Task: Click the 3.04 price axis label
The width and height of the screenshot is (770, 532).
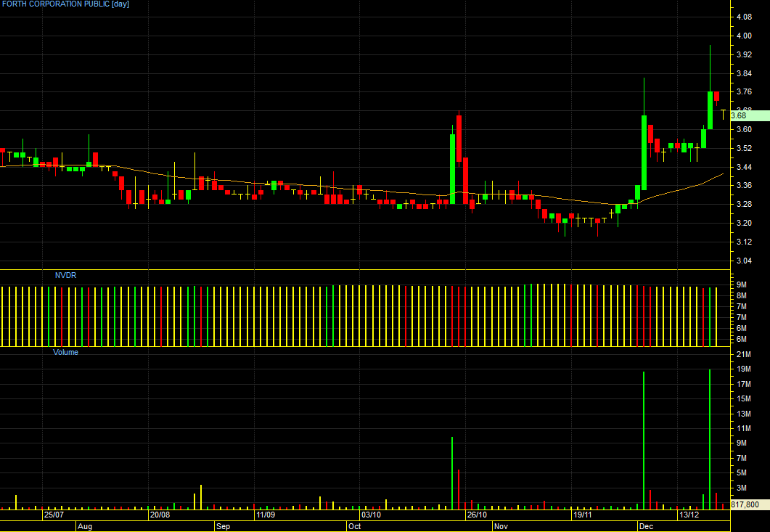Action: 744,261
